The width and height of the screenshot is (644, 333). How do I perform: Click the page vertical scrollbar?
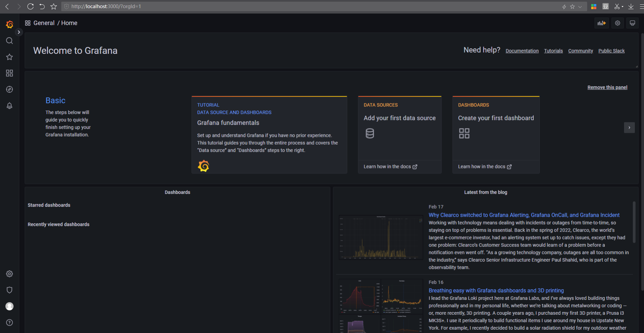(642, 162)
